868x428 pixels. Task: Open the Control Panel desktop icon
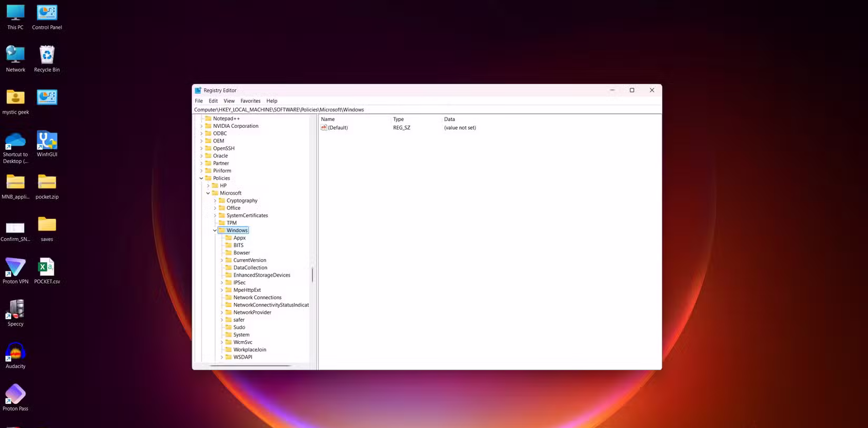click(47, 17)
